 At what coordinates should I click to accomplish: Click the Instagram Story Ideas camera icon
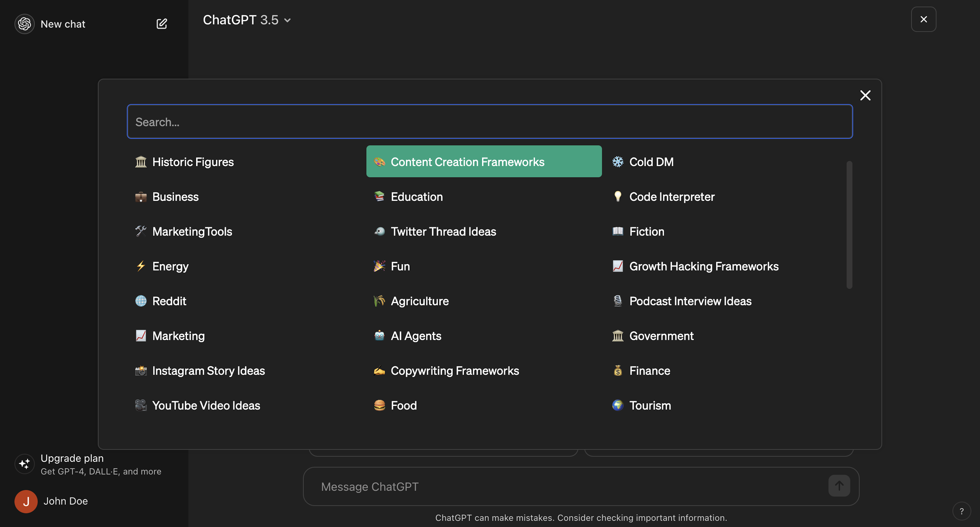pyautogui.click(x=141, y=371)
